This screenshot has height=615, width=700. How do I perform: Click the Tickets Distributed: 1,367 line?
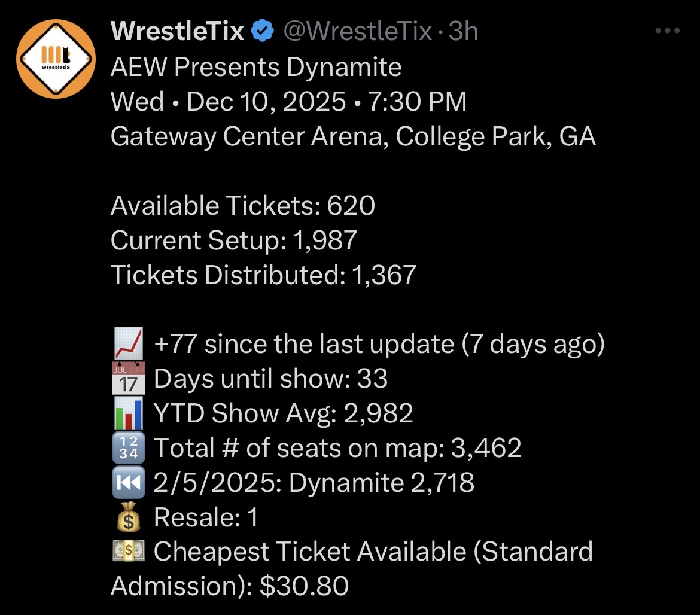pyautogui.click(x=263, y=275)
